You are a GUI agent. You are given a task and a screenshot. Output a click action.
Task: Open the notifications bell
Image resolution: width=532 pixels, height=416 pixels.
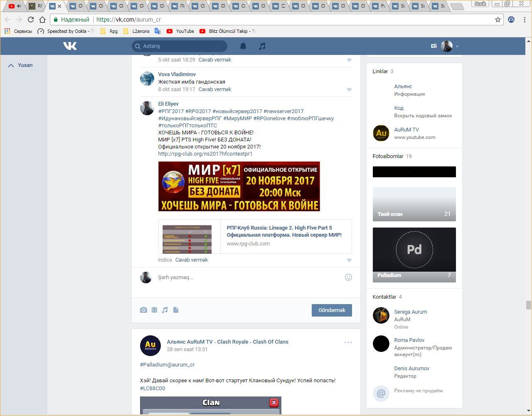[243, 46]
